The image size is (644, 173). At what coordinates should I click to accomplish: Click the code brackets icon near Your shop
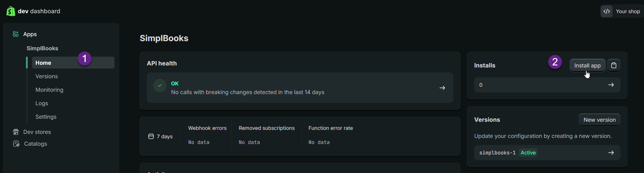[607, 11]
